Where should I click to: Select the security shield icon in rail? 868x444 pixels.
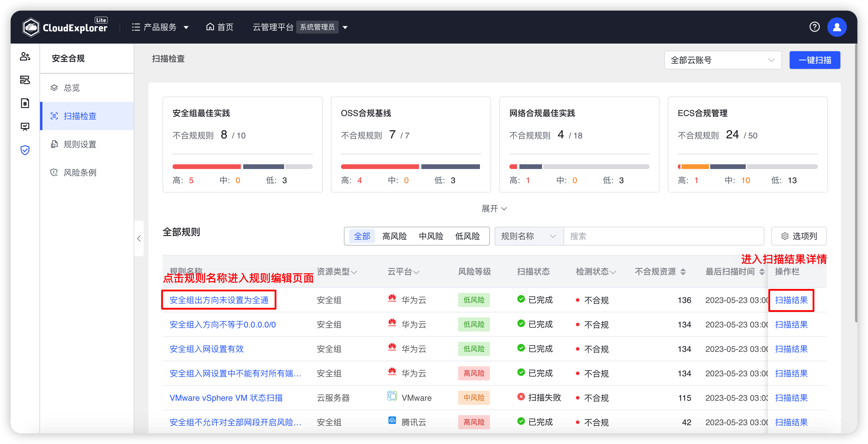click(25, 150)
